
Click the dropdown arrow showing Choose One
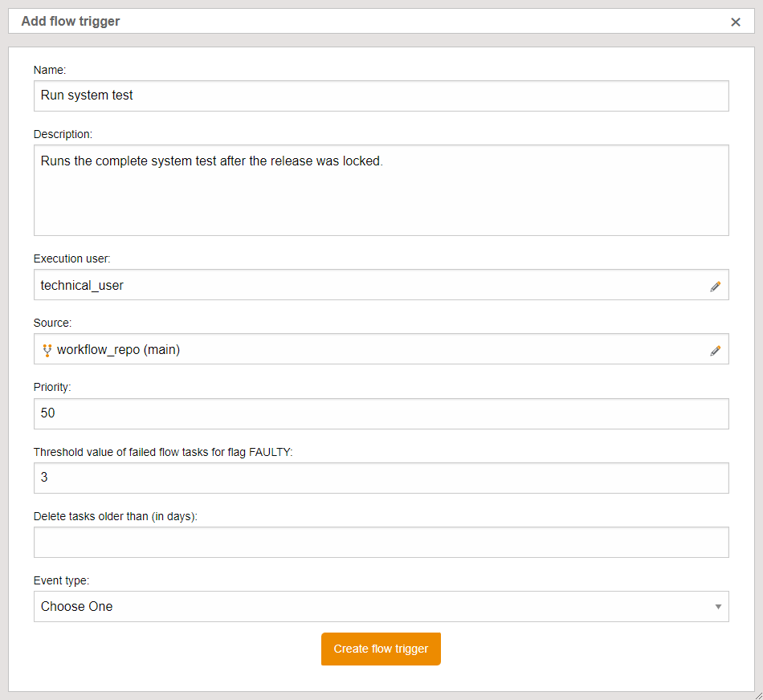pos(718,606)
